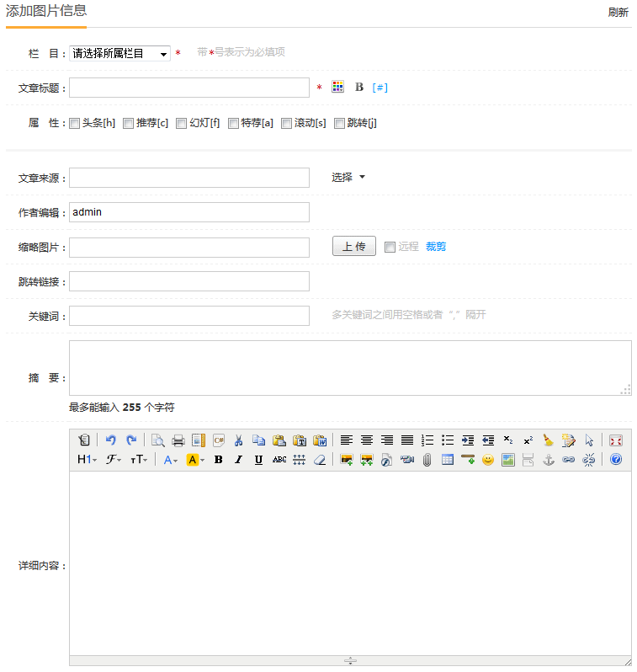Enable the 推荐[c] attribute checkbox
637x672 pixels.
click(x=129, y=123)
